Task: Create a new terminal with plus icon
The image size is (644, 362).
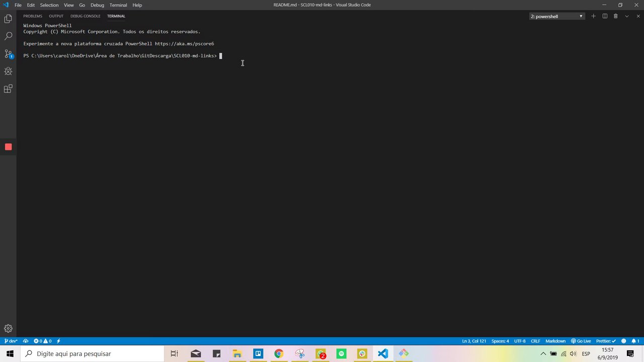Action: click(x=594, y=16)
